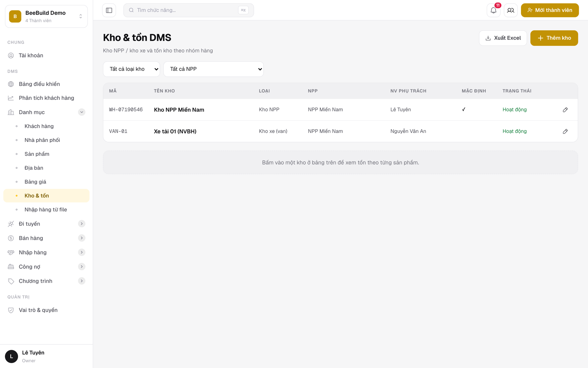Expand the Công nợ menu
Screen dimensions: 588x368
tap(82, 267)
